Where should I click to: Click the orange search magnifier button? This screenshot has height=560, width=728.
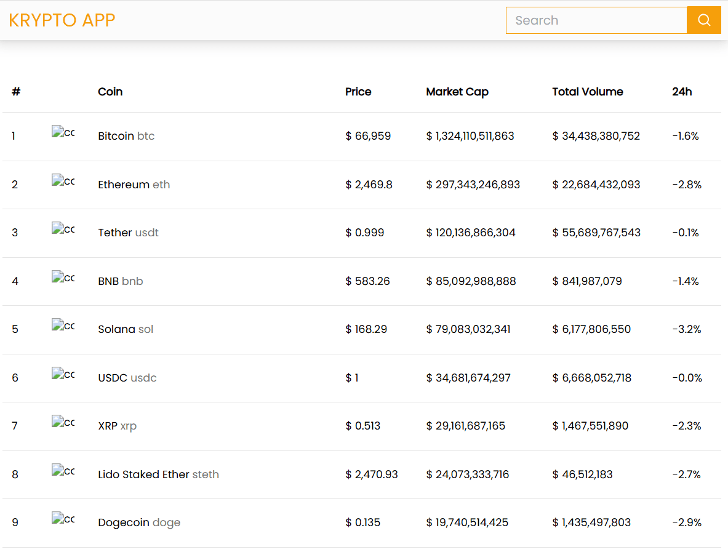704,20
